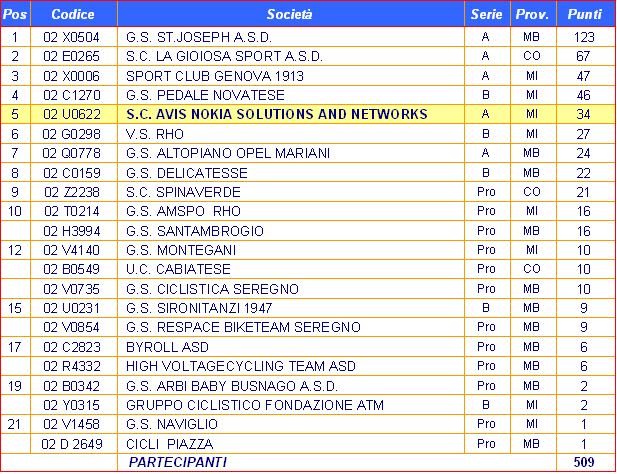Image resolution: width=617 pixels, height=474 pixels.
Task: Click points value 46
Action: pos(584,95)
